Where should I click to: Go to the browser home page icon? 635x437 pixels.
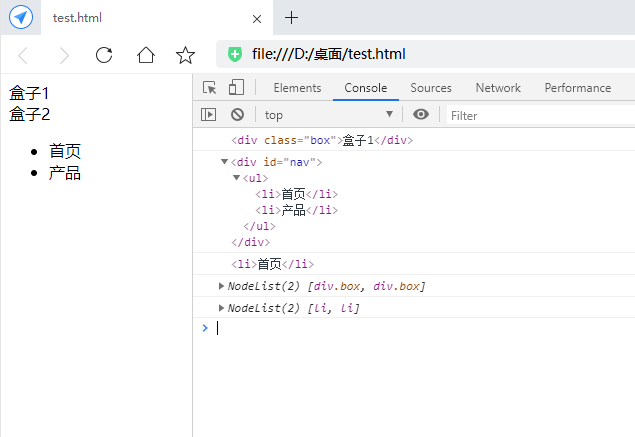(146, 55)
